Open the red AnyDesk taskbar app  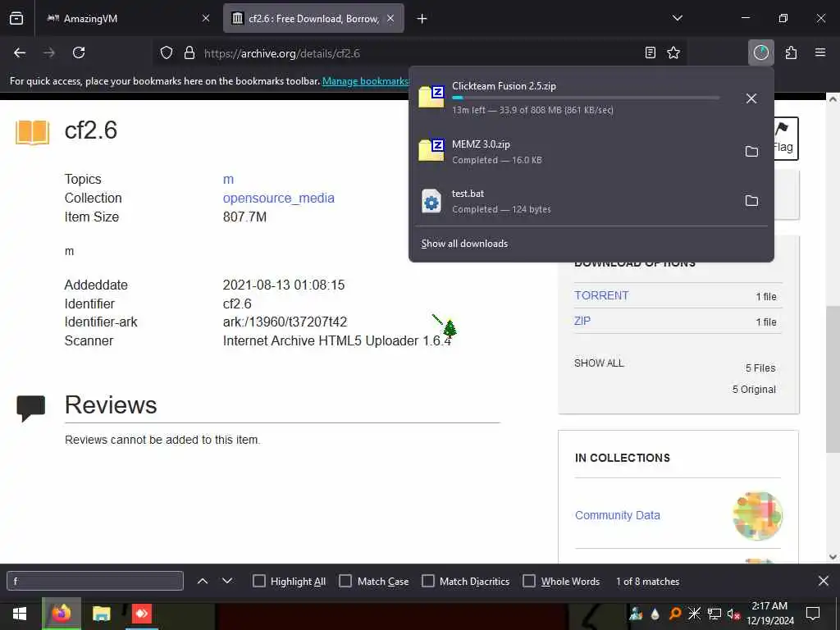tap(141, 614)
